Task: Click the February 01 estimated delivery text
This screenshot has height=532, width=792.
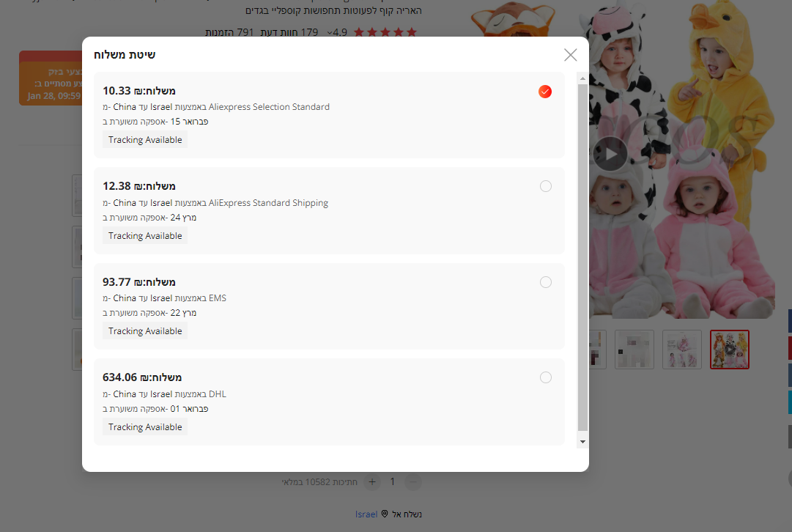Action: click(x=155, y=409)
